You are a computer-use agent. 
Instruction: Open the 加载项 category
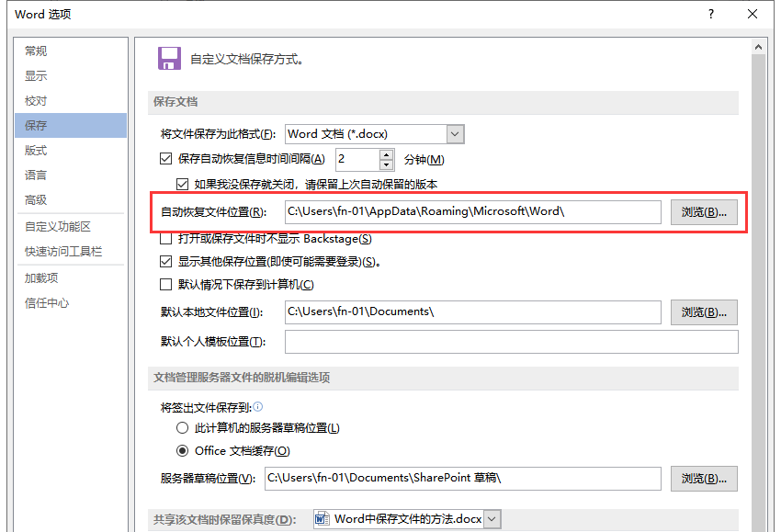tap(71, 278)
